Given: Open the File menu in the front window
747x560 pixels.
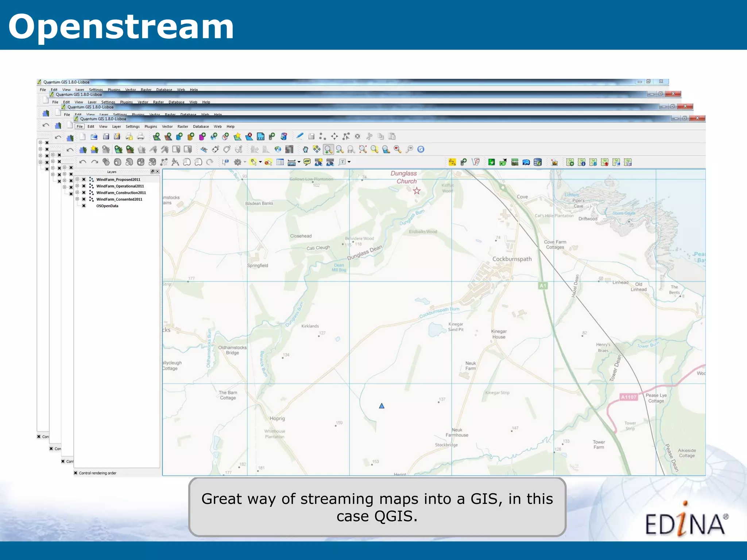Looking at the screenshot, I should tap(80, 127).
